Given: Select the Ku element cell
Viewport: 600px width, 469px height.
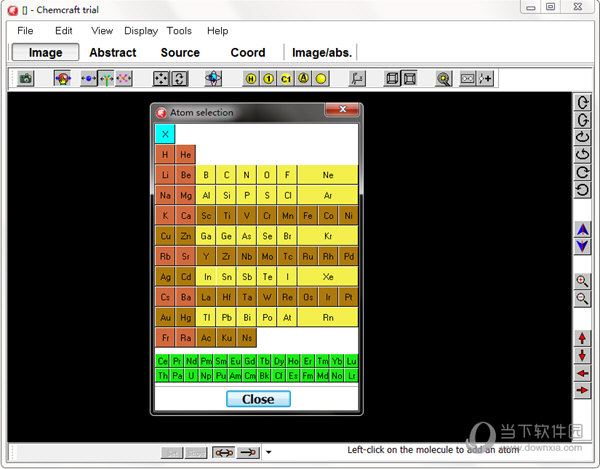Looking at the screenshot, I should [x=226, y=338].
